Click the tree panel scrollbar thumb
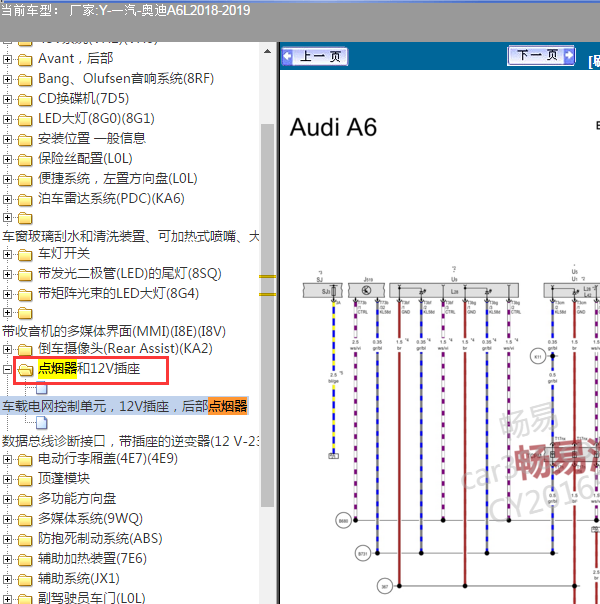The height and width of the screenshot is (604, 600). [x=267, y=315]
